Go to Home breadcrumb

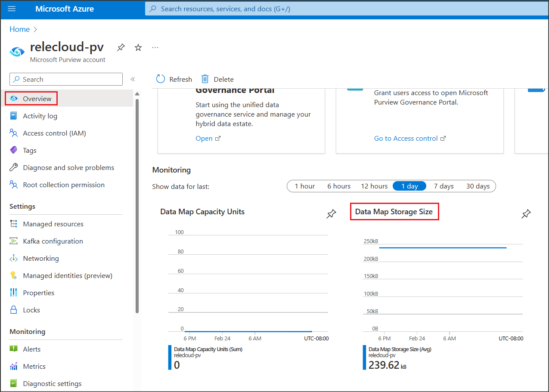pos(20,29)
